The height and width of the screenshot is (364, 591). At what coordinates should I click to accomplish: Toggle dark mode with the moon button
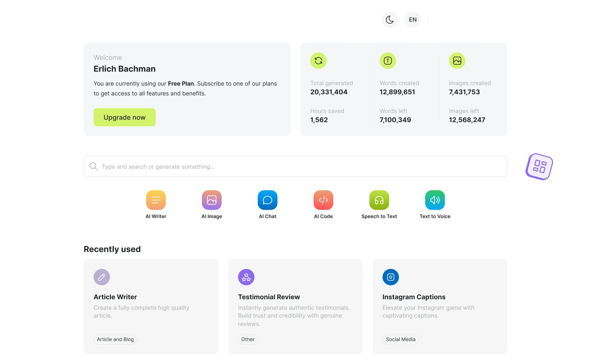click(390, 19)
